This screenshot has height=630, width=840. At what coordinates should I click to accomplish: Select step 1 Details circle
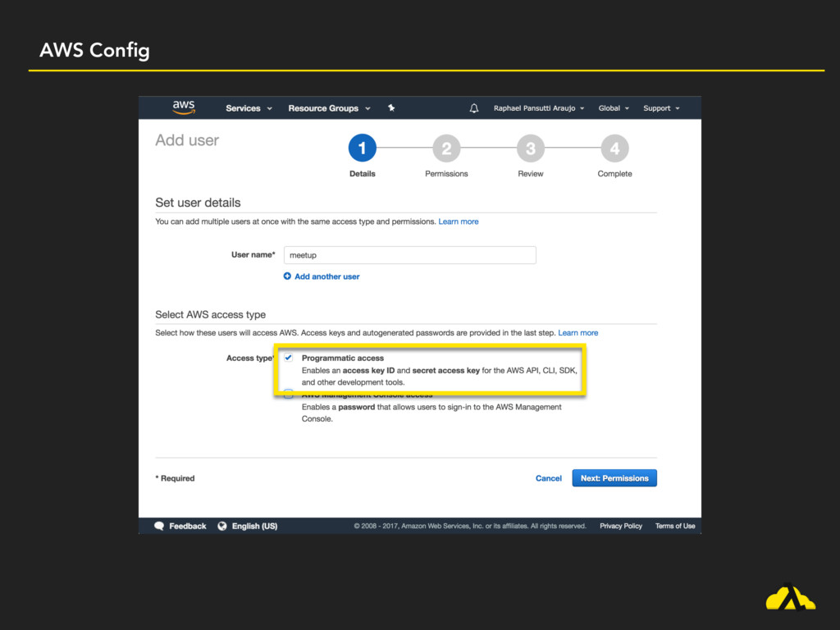tap(362, 148)
